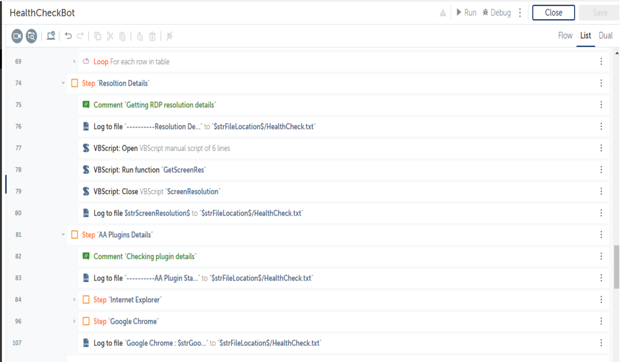Click the find-in-bot folder search icon
The height and width of the screenshot is (362, 644).
(31, 36)
